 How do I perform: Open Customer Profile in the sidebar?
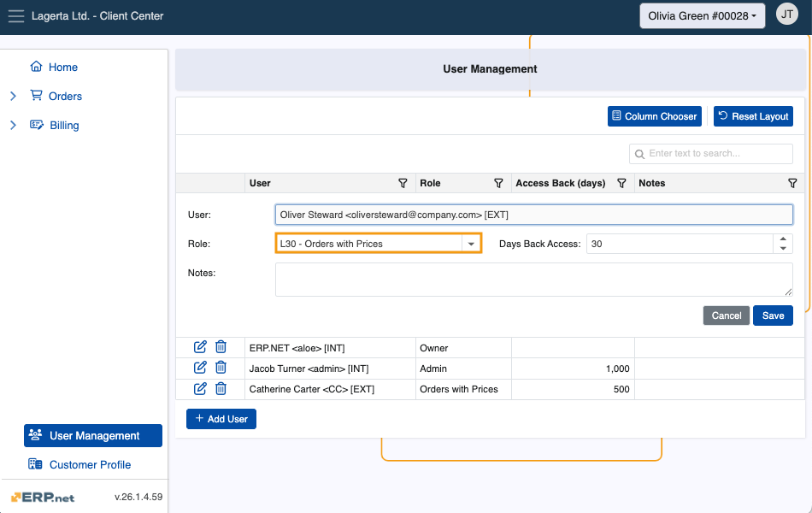coord(90,464)
